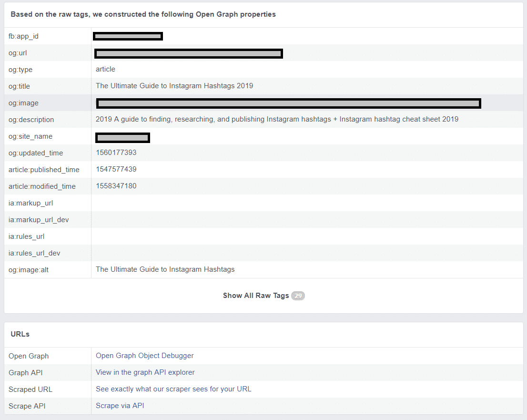
Task: Select the article:modified_time timestamp value
Action: [x=116, y=186]
